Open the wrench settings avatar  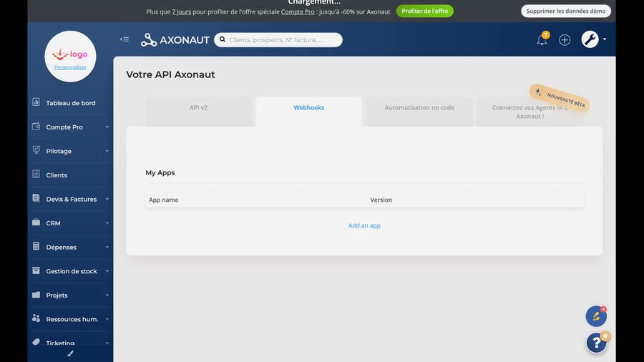coord(590,39)
